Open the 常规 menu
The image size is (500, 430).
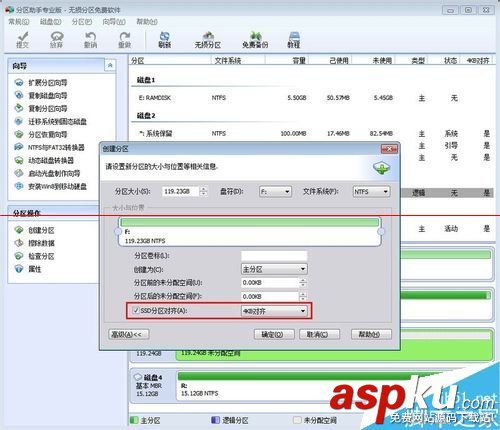pos(19,22)
